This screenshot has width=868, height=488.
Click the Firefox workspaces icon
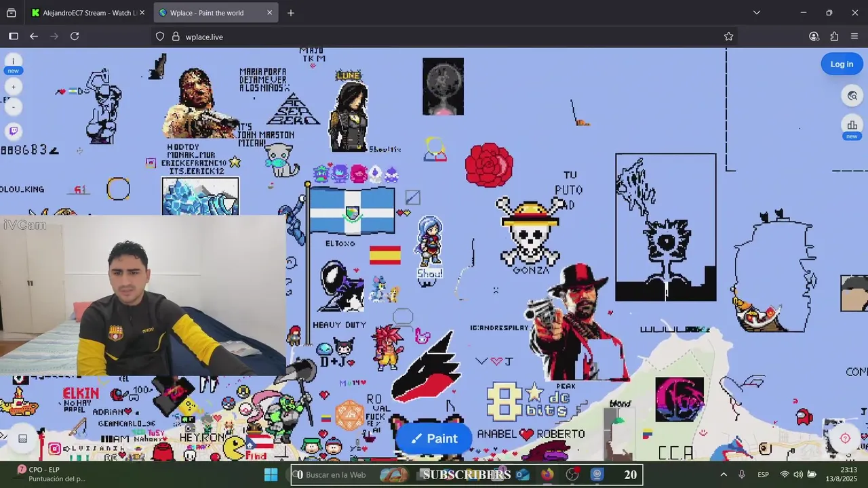pyautogui.click(x=11, y=13)
